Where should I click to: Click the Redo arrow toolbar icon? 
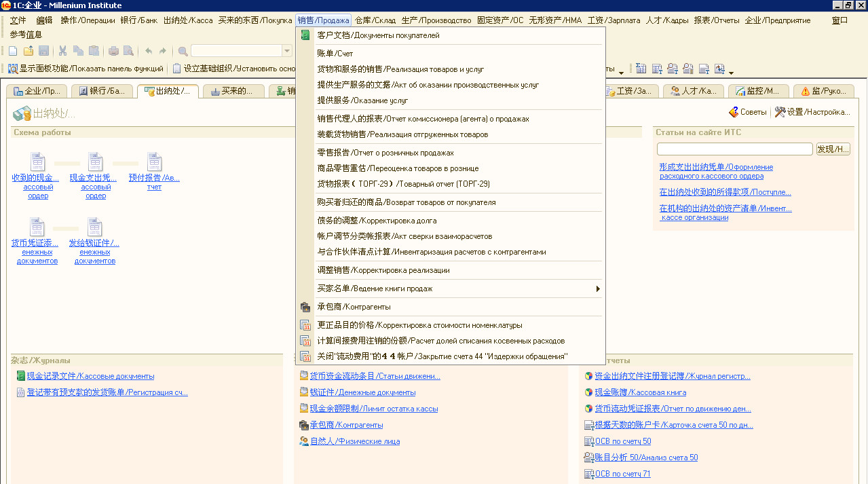point(163,51)
